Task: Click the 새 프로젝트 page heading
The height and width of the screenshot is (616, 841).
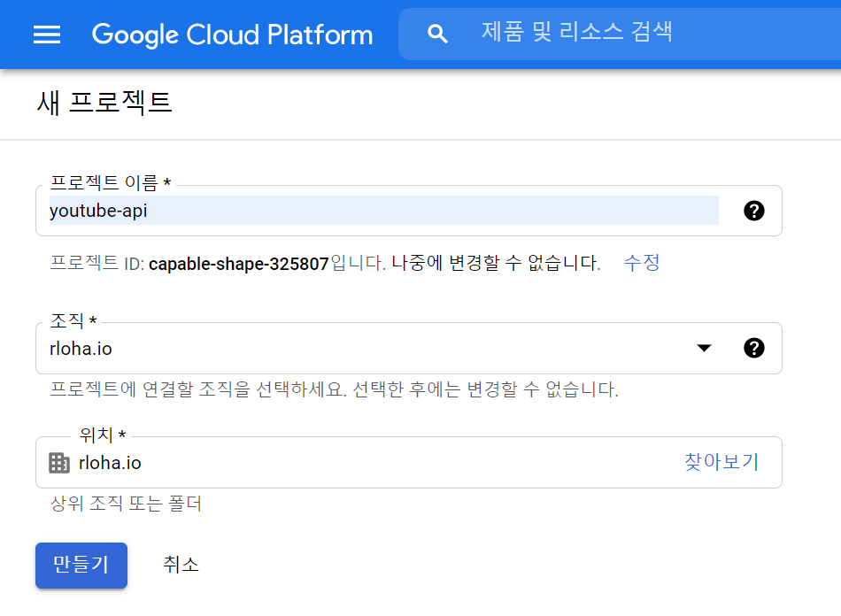Action: (104, 103)
